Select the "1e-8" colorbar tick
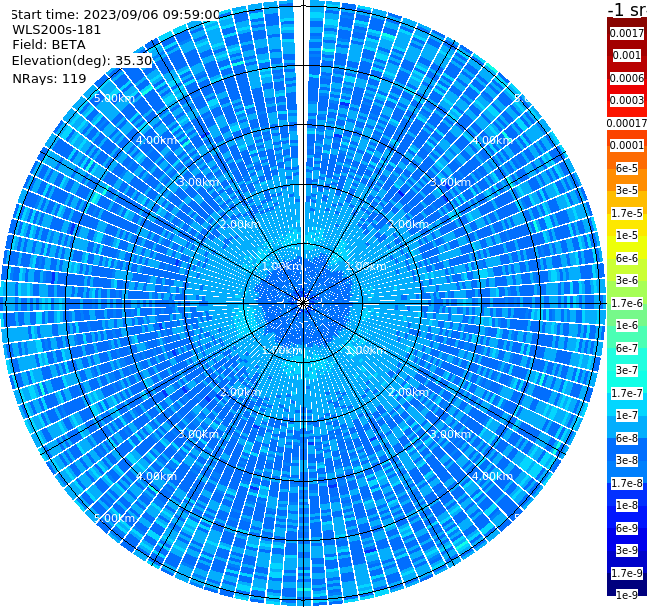This screenshot has height=607, width=647. click(x=627, y=505)
